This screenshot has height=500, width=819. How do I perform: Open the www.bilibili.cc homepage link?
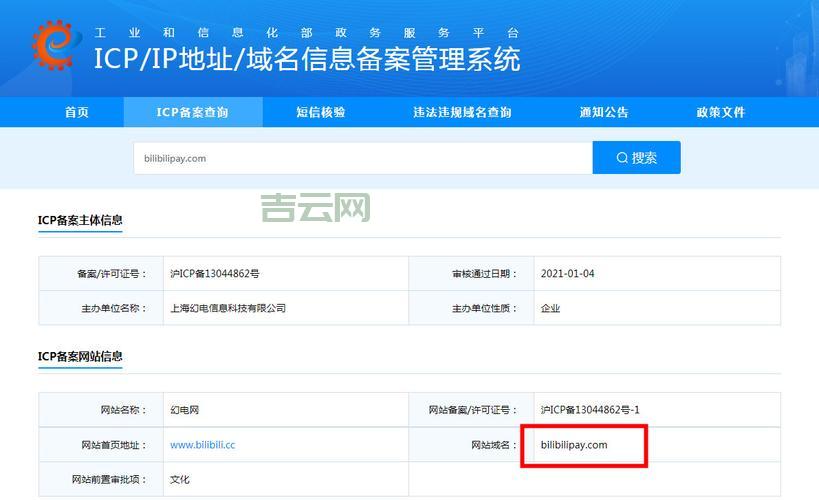[x=203, y=445]
